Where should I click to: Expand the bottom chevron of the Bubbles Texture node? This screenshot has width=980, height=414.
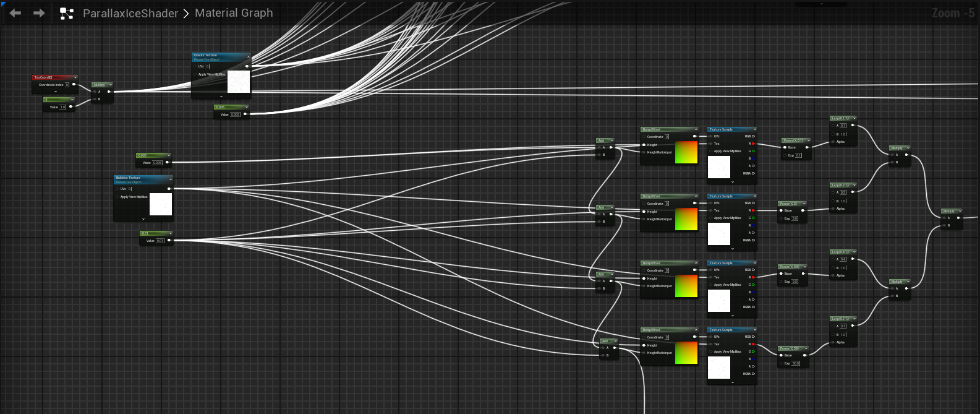143,218
